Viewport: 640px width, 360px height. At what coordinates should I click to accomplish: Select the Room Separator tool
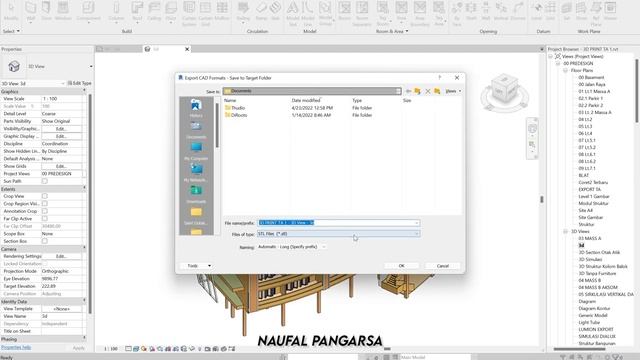pyautogui.click(x=362, y=13)
